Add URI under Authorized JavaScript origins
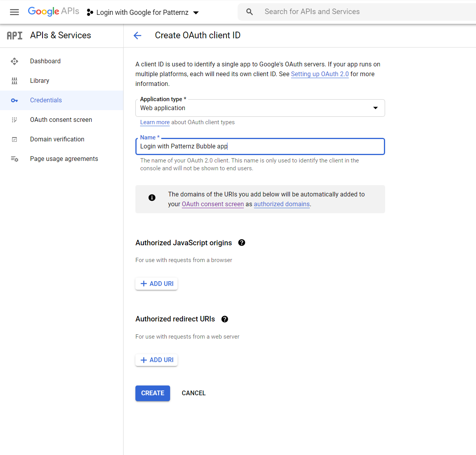476x455 pixels. pyautogui.click(x=156, y=284)
